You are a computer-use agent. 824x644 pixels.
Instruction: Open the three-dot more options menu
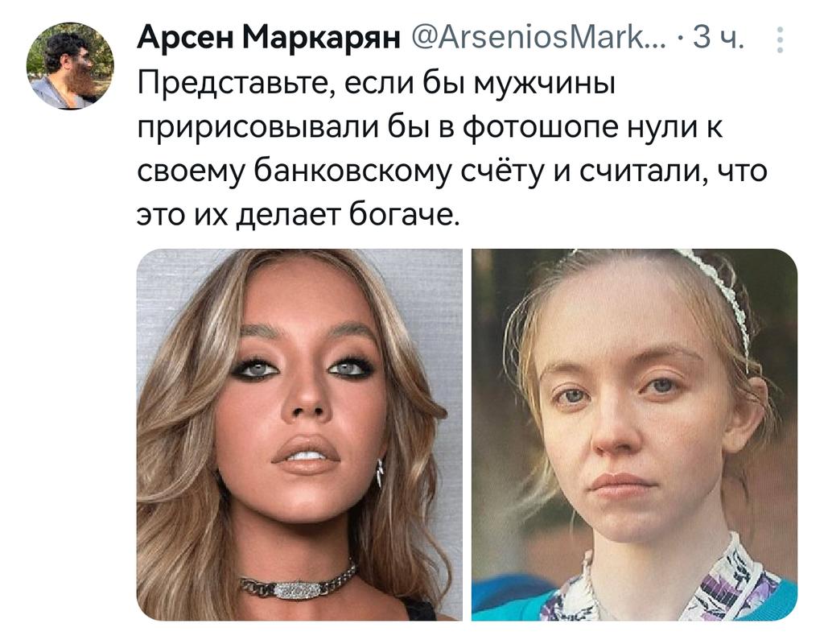click(780, 39)
